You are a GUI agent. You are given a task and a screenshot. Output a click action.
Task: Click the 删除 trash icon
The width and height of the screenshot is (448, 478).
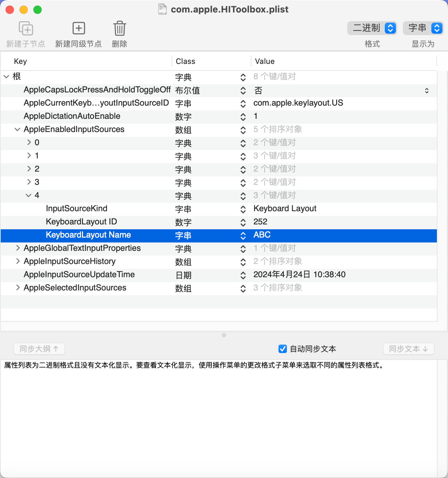[119, 28]
